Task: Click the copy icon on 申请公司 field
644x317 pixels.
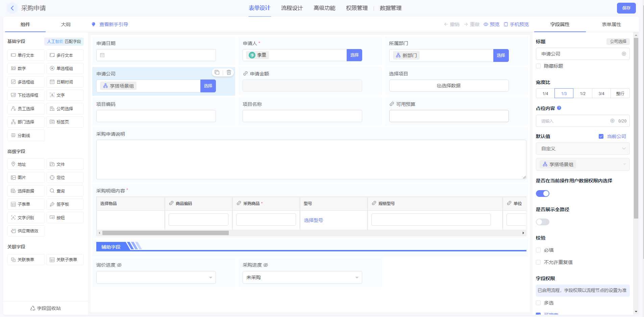Action: pos(217,72)
